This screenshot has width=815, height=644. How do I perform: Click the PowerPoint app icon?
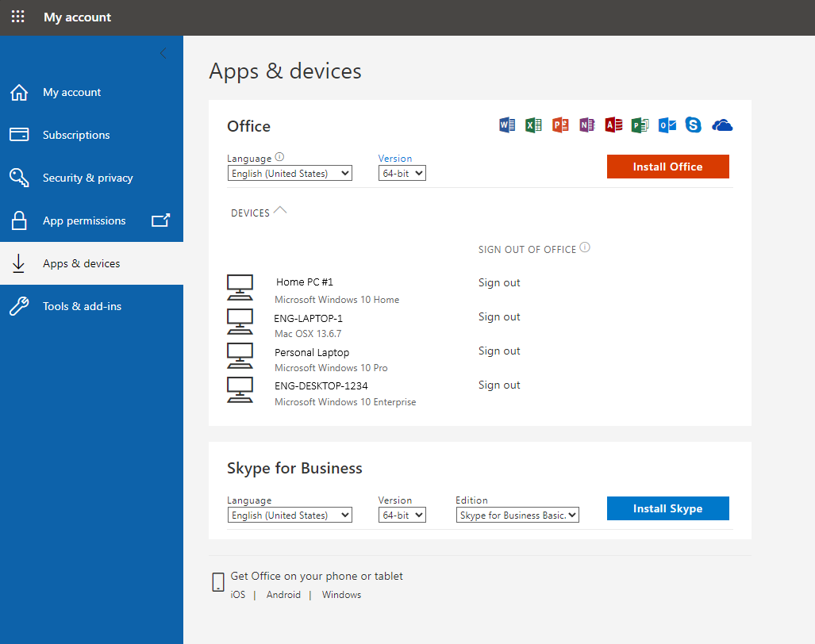560,125
